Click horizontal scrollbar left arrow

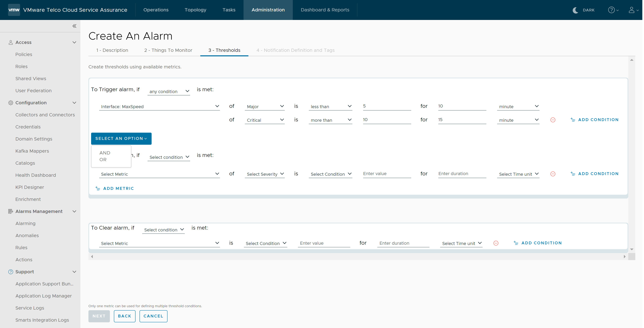(x=92, y=257)
